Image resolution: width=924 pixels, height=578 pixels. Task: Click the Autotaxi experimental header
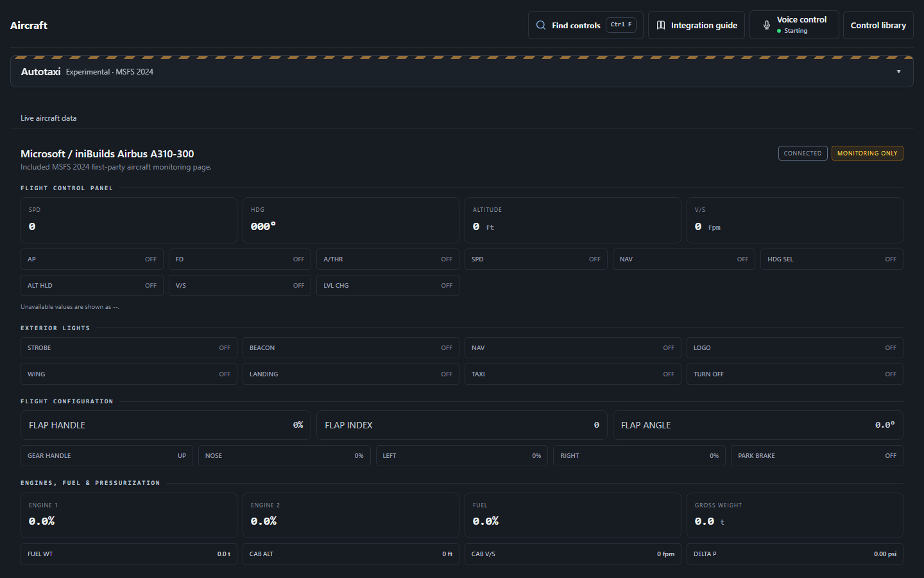click(x=462, y=72)
